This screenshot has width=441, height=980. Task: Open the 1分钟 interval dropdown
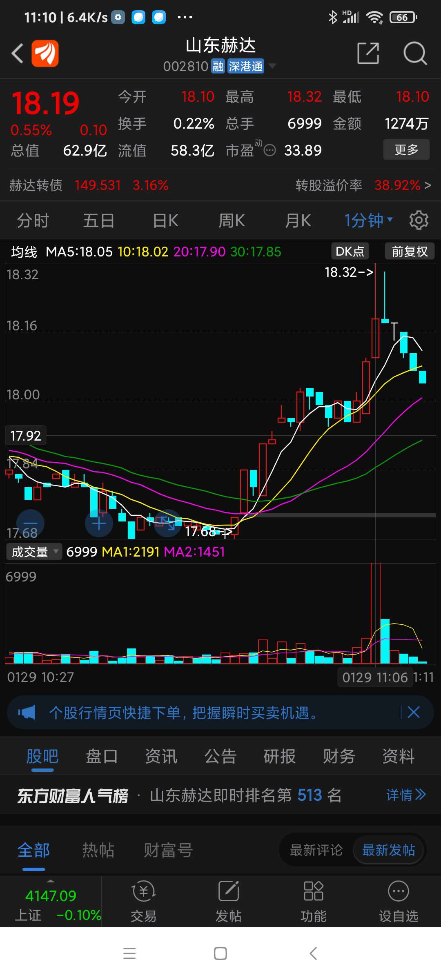pyautogui.click(x=368, y=220)
